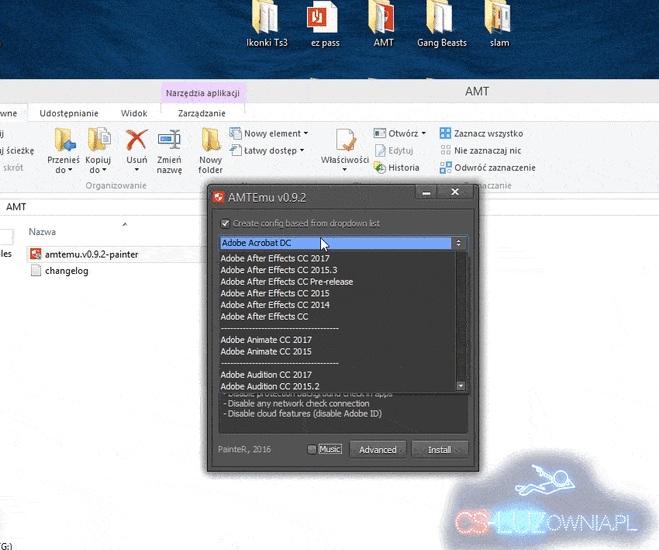The width and height of the screenshot is (659, 550).
Task: Click Zaznacz wszystko in the ribbon
Action: [486, 133]
